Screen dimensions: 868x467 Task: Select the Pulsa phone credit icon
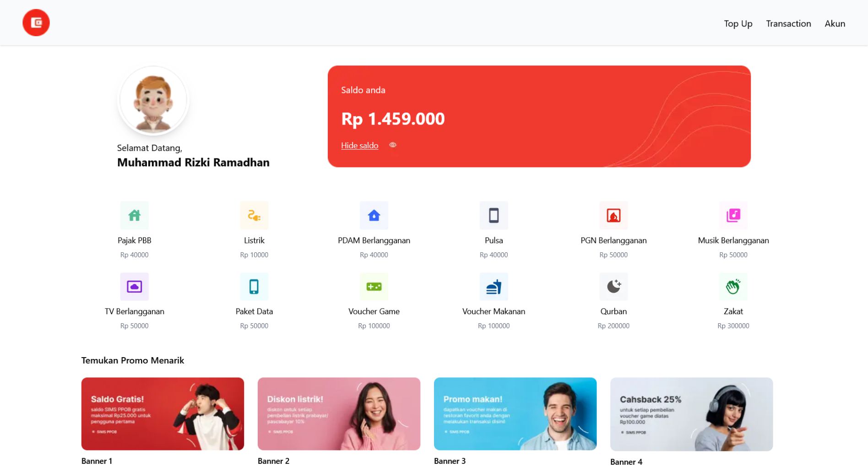click(494, 215)
